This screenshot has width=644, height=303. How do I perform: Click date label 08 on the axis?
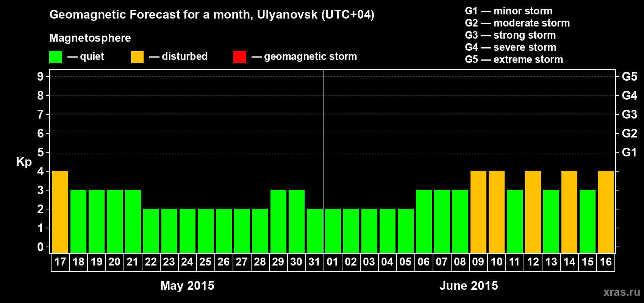pyautogui.click(x=460, y=262)
